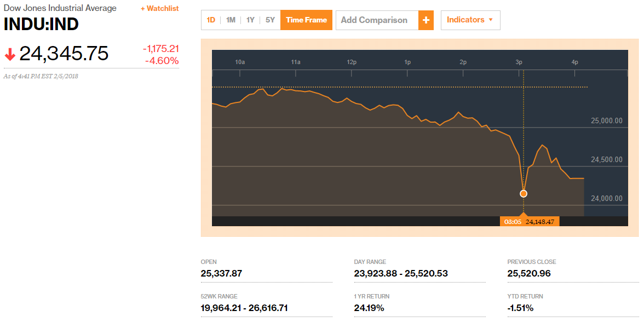Toggle the 5Y chart view
The height and width of the screenshot is (322, 644).
269,19
